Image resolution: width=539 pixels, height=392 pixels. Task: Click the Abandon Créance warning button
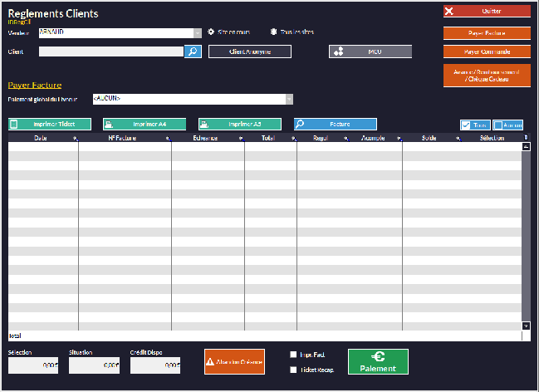coord(235,362)
